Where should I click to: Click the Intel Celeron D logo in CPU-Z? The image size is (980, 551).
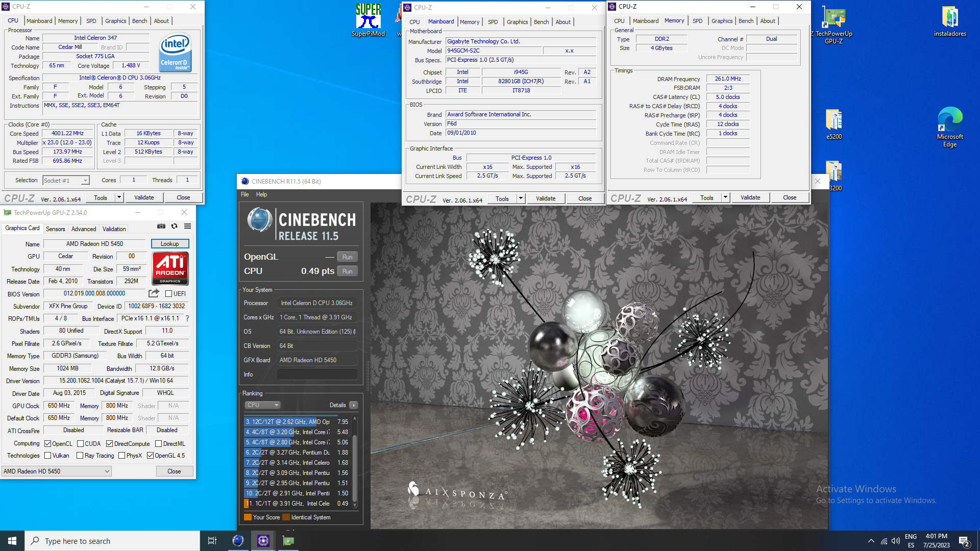[x=175, y=53]
